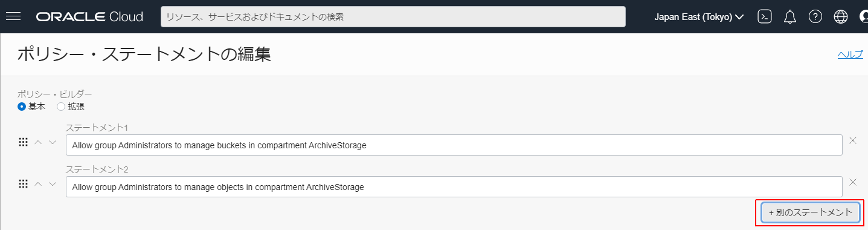Open the notifications bell

pyautogui.click(x=790, y=16)
